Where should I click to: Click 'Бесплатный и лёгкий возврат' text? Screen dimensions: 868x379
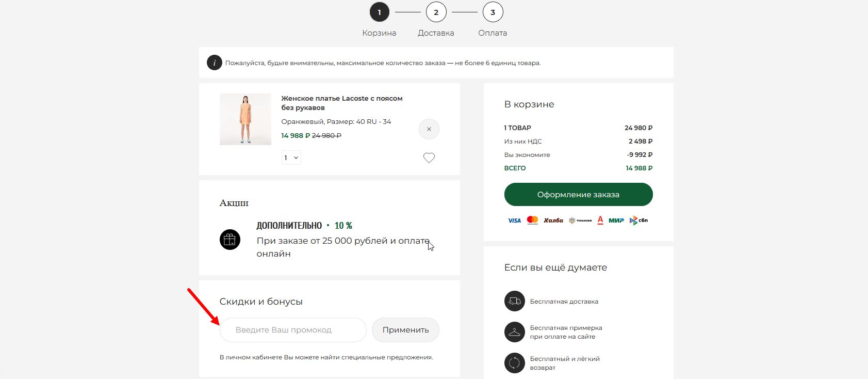coord(565,363)
